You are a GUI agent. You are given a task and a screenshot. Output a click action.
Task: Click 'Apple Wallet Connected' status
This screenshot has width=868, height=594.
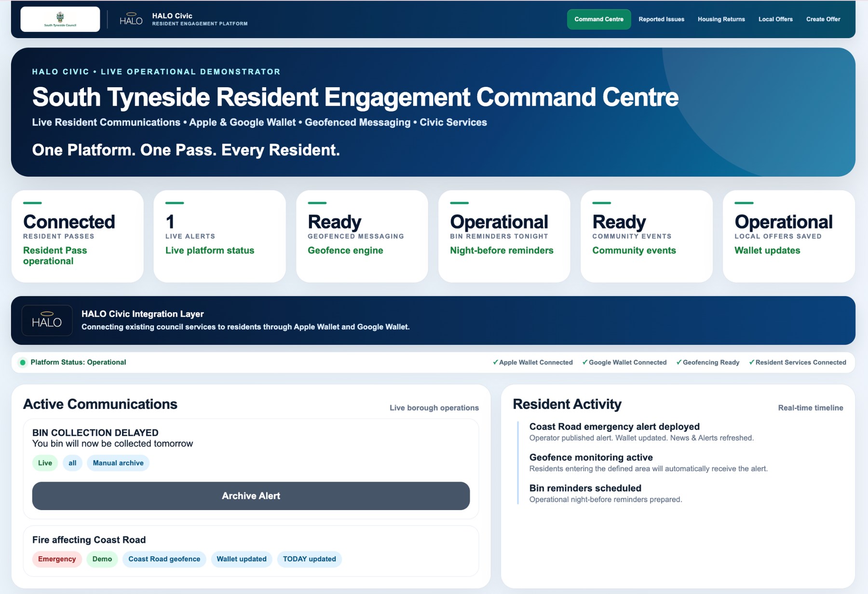533,363
